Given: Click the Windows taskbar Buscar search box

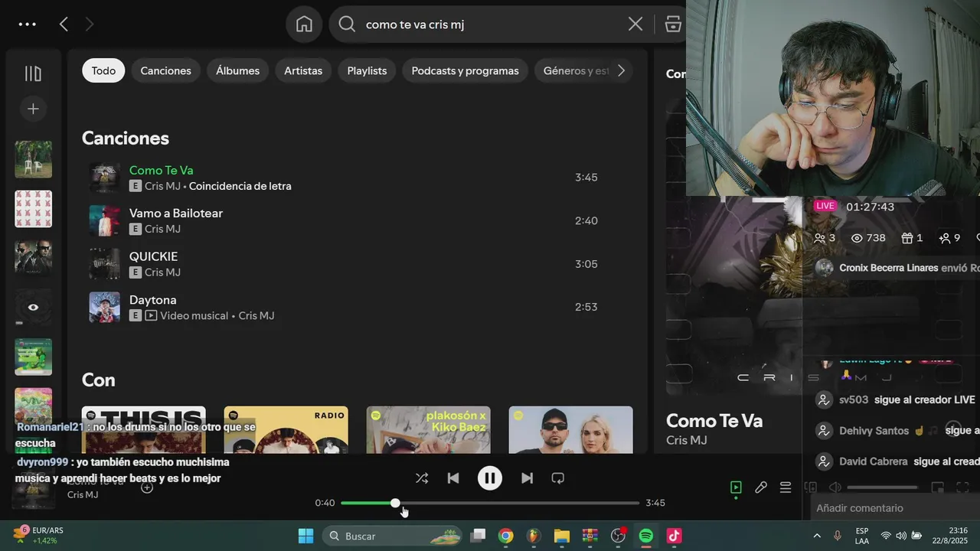Looking at the screenshot, I should pyautogui.click(x=393, y=536).
